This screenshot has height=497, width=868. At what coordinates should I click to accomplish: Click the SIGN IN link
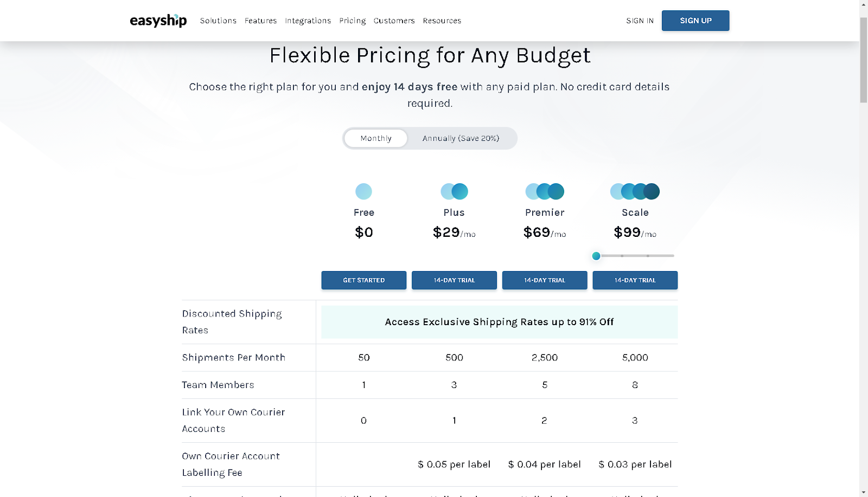(x=640, y=21)
